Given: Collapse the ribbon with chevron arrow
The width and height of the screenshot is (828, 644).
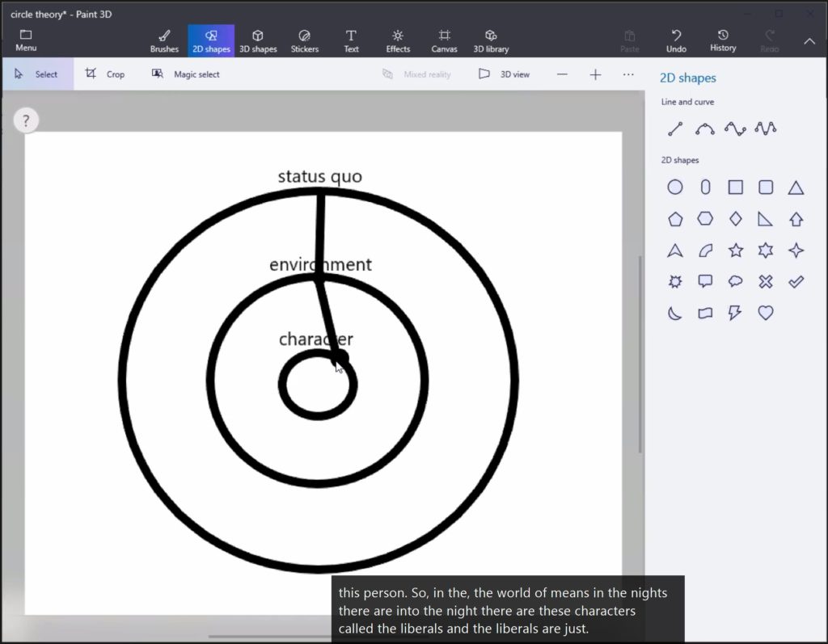Looking at the screenshot, I should pyautogui.click(x=809, y=41).
